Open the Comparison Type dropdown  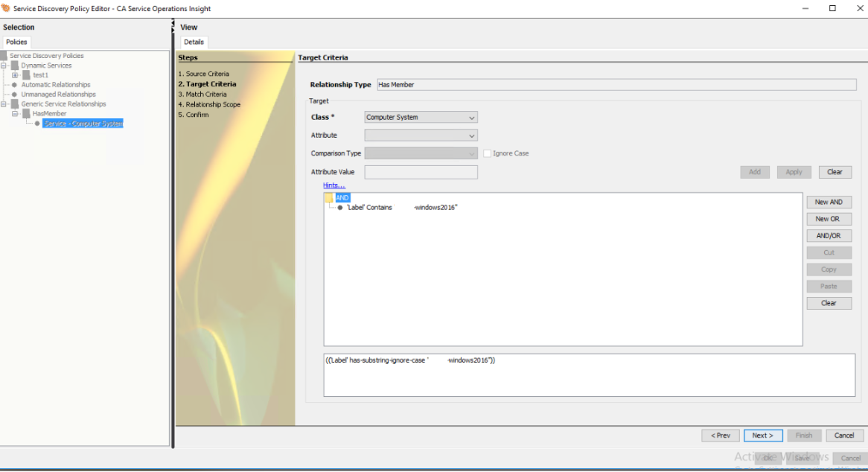421,153
